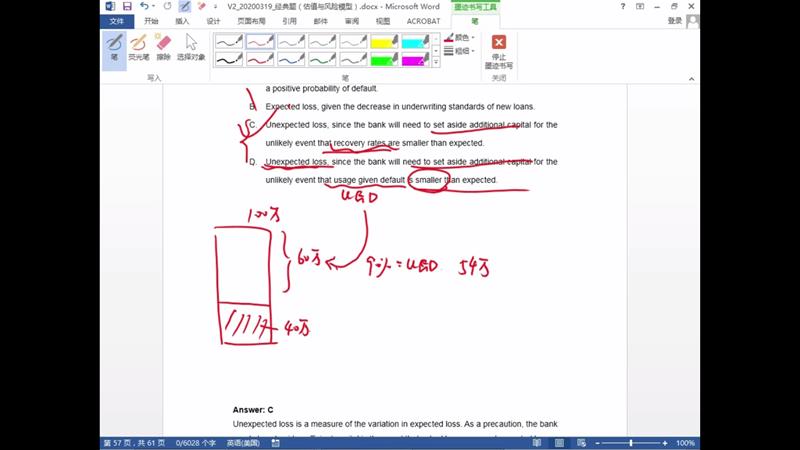This screenshot has height=450, width=800.
Task: Select thin black pen in top row of gallery
Action: click(x=229, y=41)
